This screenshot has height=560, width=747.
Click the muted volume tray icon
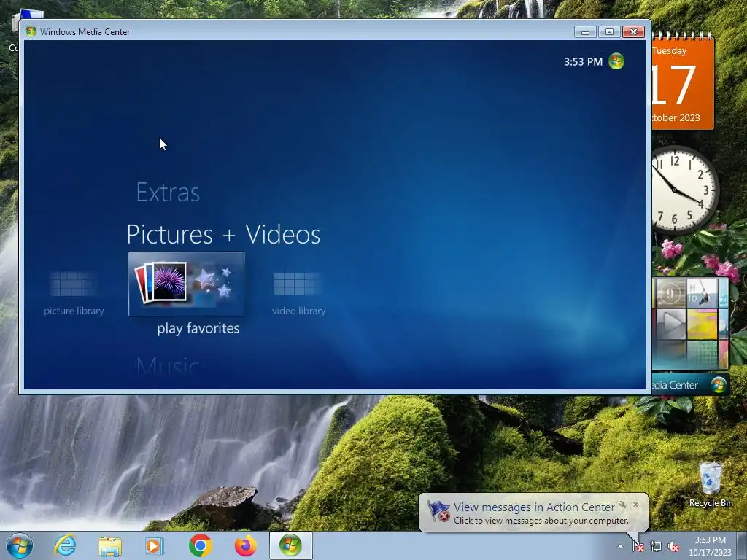click(x=673, y=547)
